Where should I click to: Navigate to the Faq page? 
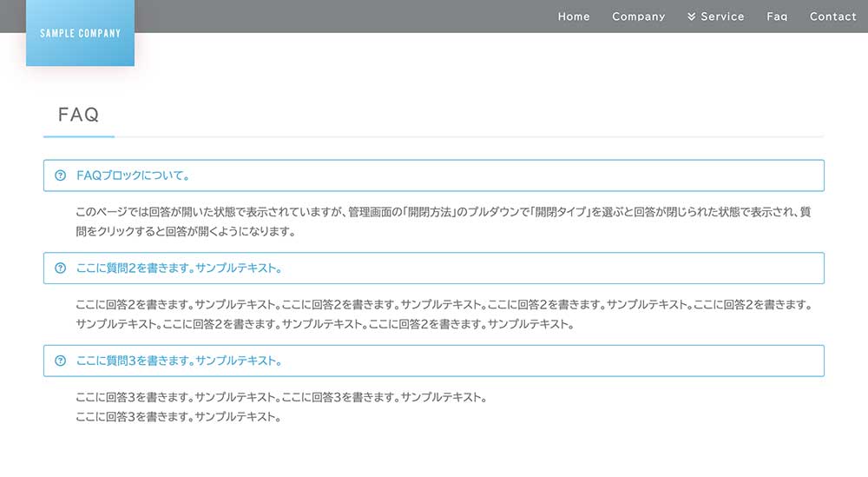(777, 17)
